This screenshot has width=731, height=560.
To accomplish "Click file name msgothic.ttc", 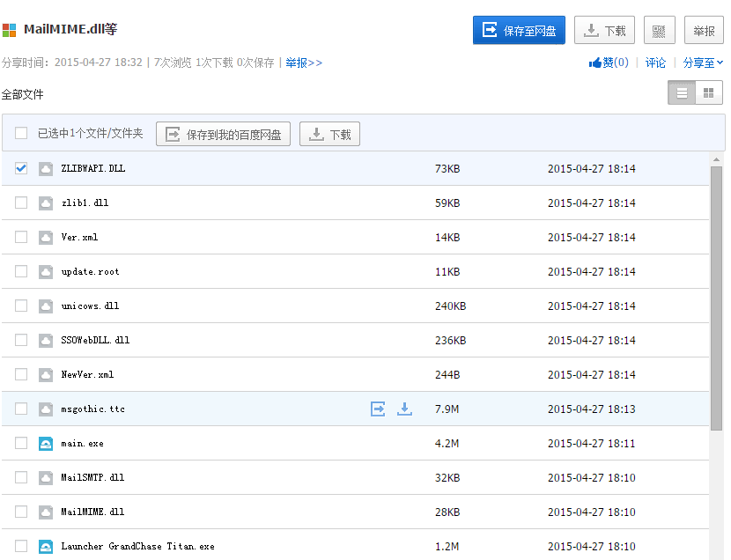I will [92, 409].
